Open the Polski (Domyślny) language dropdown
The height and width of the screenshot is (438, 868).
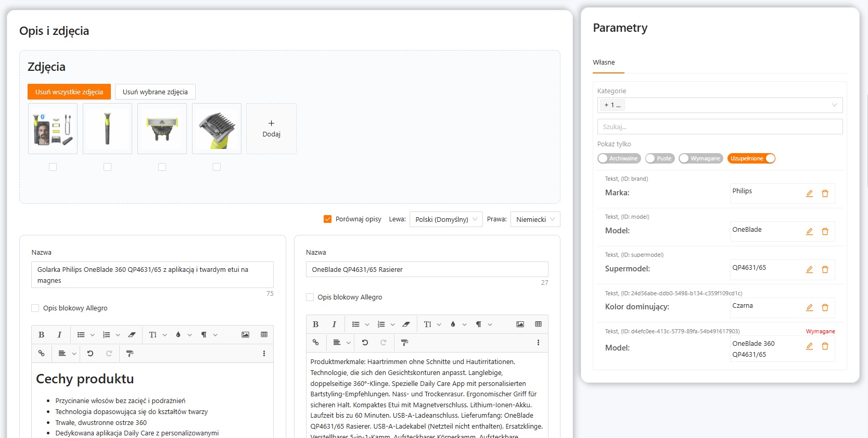[x=446, y=219]
